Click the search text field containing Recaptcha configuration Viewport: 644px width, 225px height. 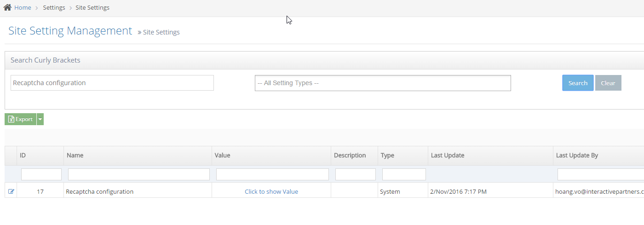coord(112,83)
